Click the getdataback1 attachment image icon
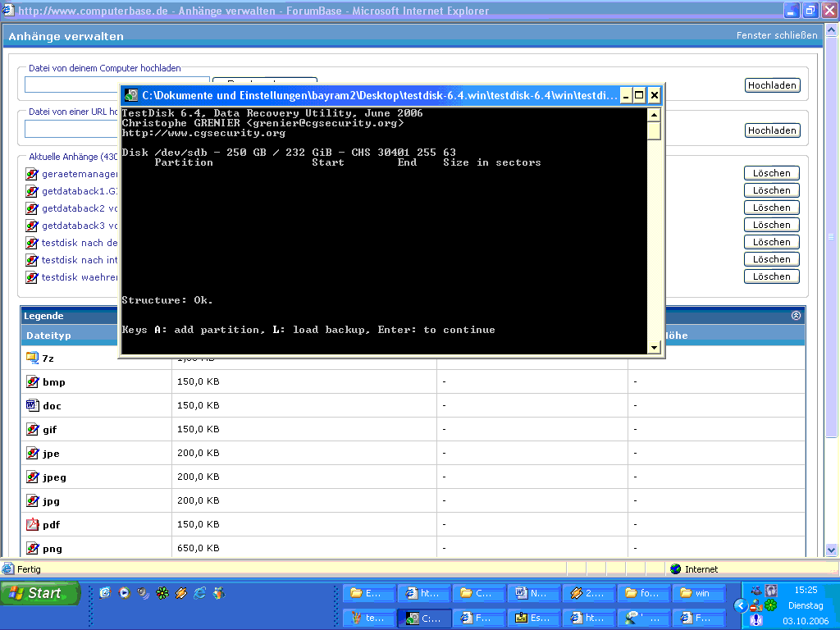 click(32, 191)
